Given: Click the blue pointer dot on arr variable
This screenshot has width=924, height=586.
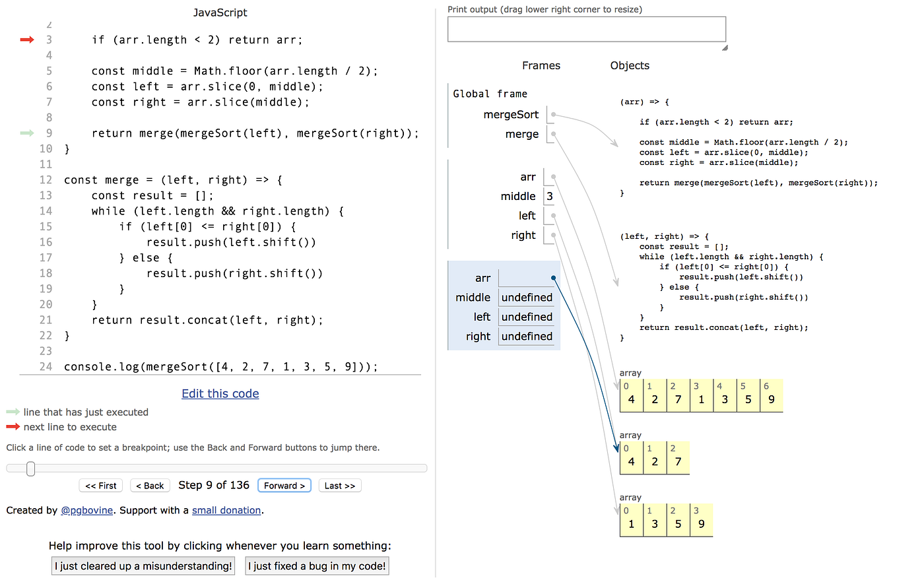Looking at the screenshot, I should pyautogui.click(x=553, y=278).
